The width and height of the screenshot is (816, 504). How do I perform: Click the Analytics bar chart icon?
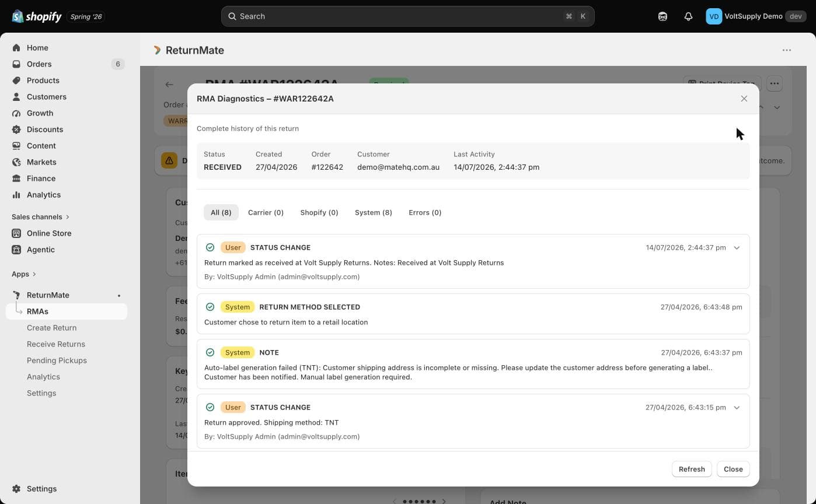click(x=16, y=195)
